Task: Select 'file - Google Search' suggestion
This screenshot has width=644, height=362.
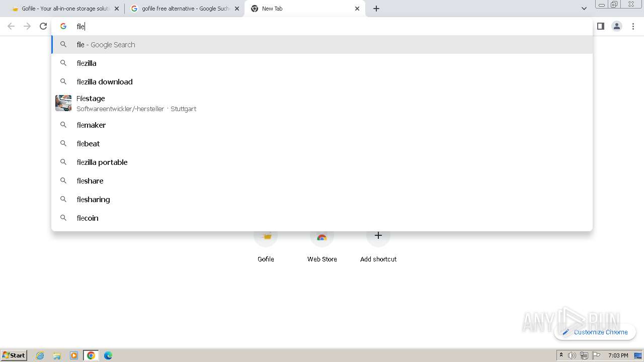Action: (322, 45)
